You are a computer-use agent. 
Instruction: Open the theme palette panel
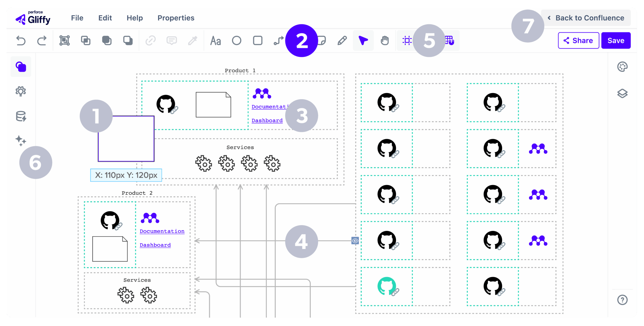pos(622,67)
